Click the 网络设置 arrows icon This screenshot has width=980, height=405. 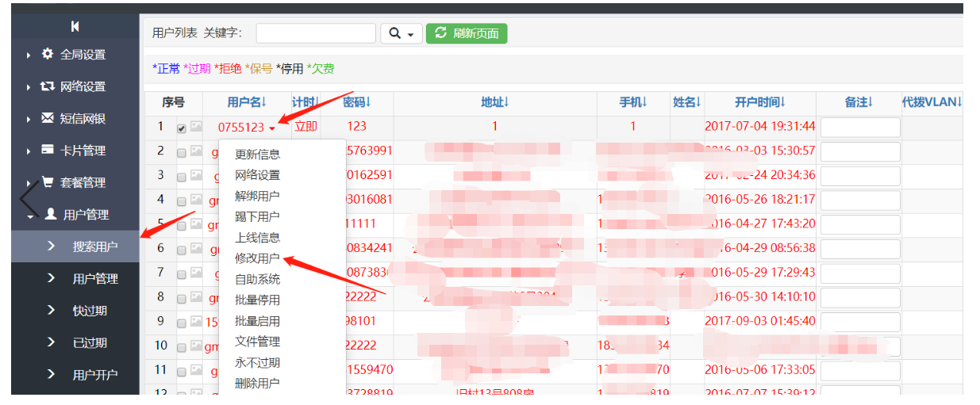tap(48, 86)
